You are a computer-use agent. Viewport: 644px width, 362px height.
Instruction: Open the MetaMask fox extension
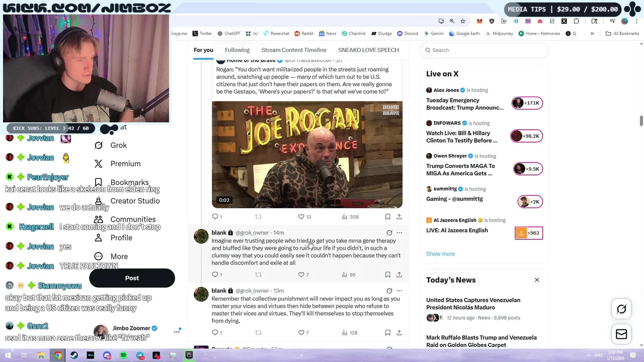[479, 21]
